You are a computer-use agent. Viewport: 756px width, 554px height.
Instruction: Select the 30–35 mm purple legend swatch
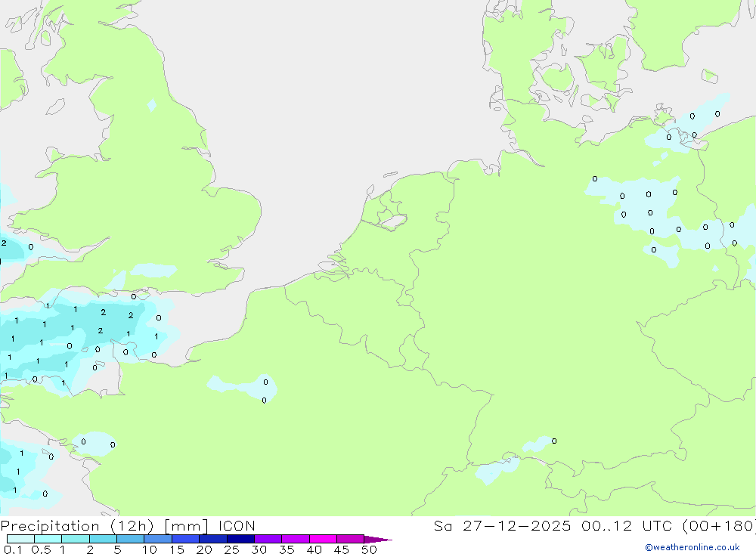coord(268,539)
